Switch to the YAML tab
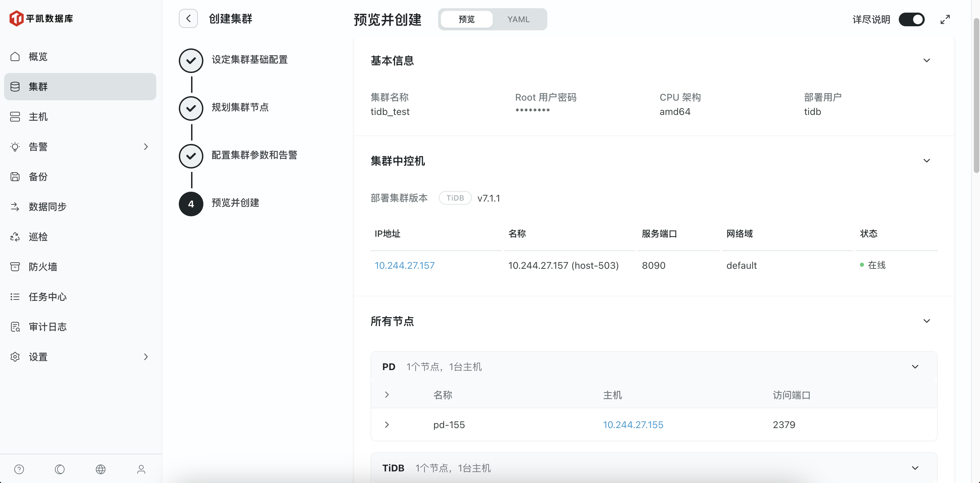980x483 pixels. pos(518,19)
